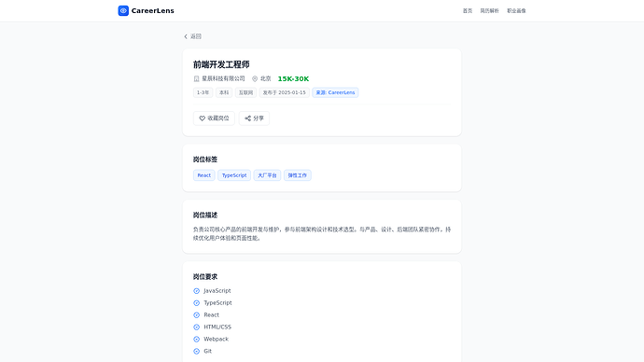The image size is (644, 362).
Task: Click the 发布于 2025-01-15 date badge
Action: click(285, 92)
